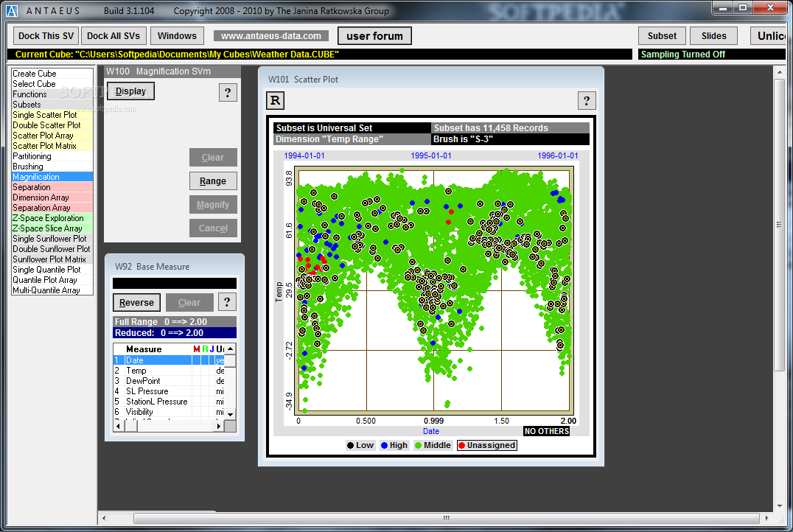Image resolution: width=793 pixels, height=532 pixels.
Task: Choose Single Sunflower Plot
Action: pyautogui.click(x=52, y=239)
